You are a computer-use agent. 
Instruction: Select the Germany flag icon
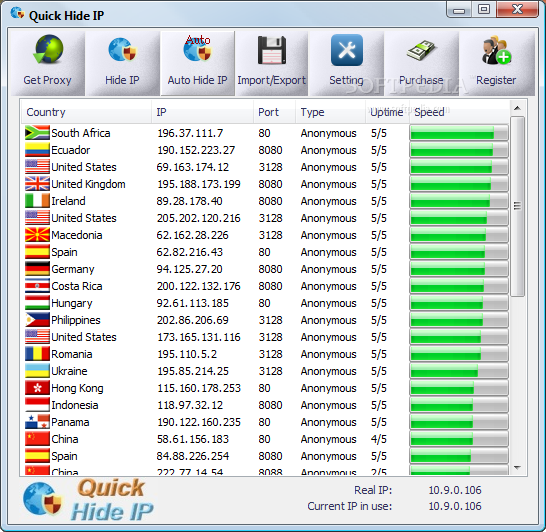point(37,269)
